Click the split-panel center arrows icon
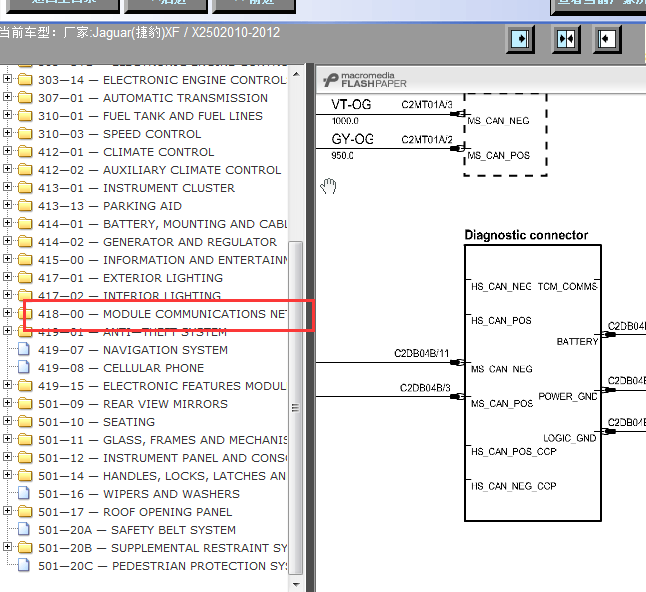 566,39
